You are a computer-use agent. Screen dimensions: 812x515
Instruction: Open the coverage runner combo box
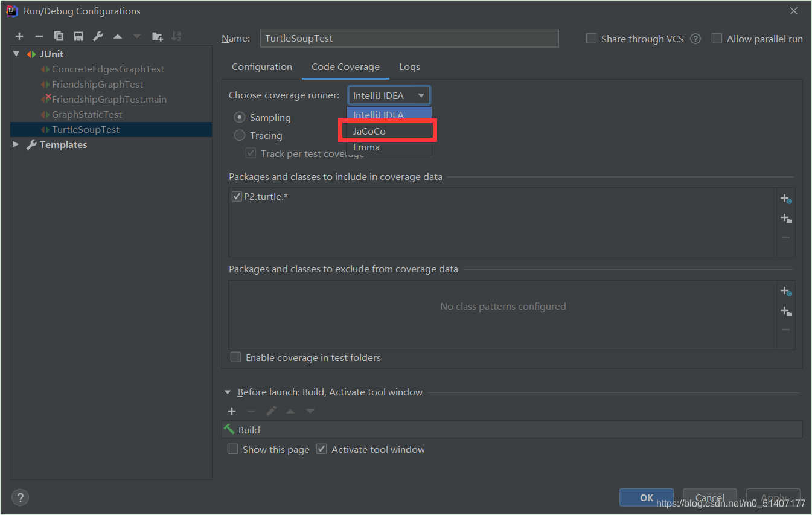[x=389, y=95]
